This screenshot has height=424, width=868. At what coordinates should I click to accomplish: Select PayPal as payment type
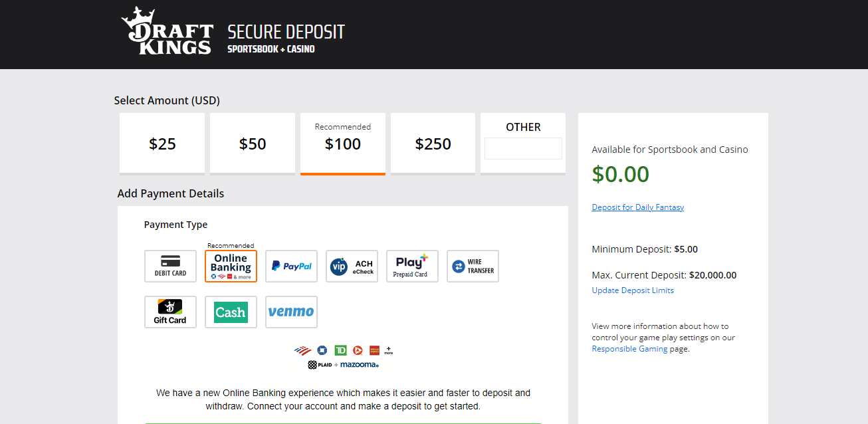[291, 266]
